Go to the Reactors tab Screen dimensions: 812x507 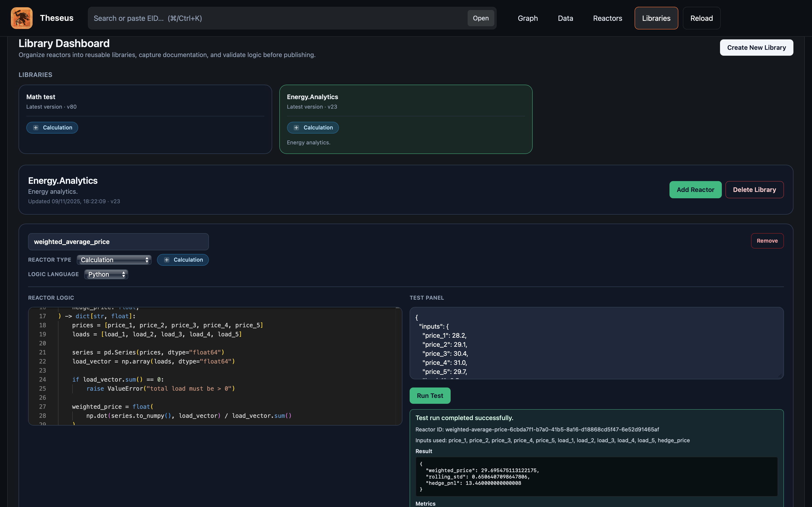click(607, 18)
